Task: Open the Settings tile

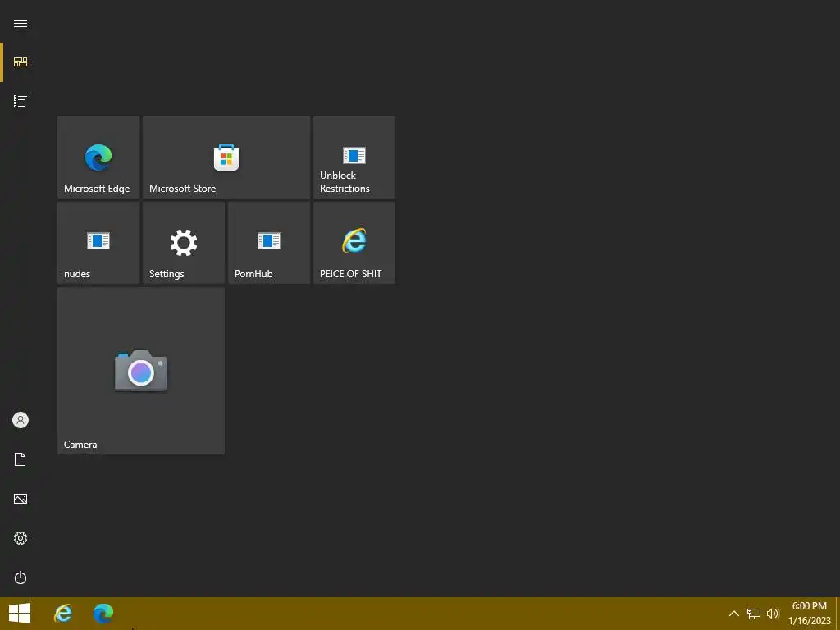Action: (x=184, y=243)
